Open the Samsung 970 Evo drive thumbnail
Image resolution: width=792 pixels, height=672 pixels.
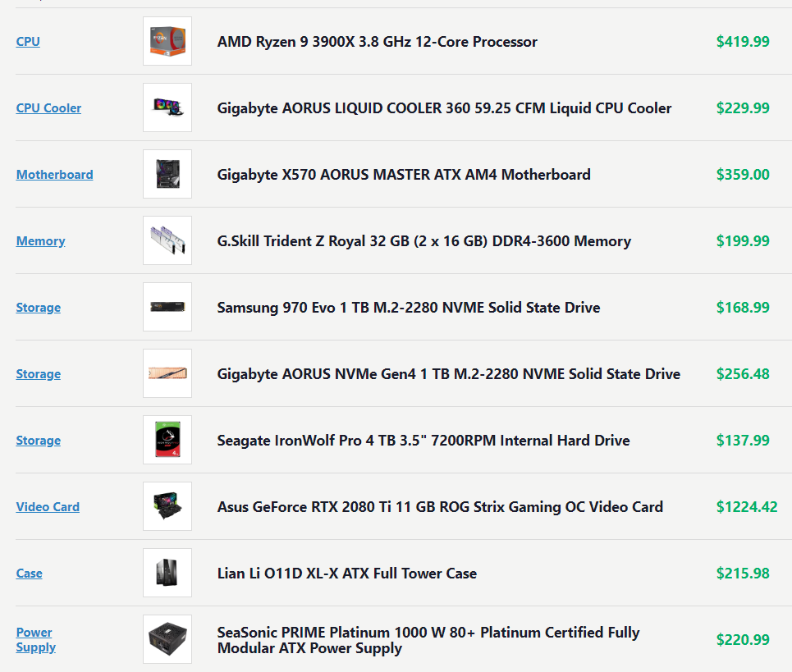[x=167, y=307]
